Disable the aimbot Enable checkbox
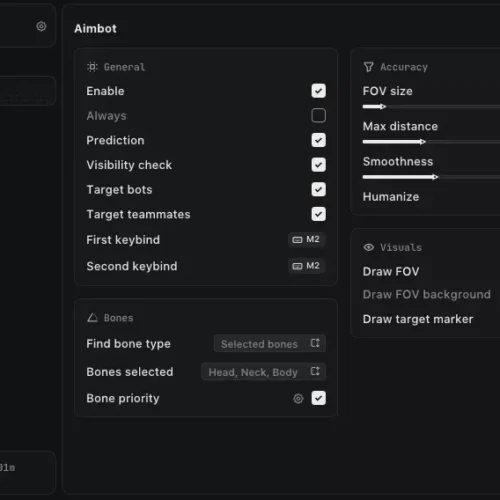 coord(319,91)
